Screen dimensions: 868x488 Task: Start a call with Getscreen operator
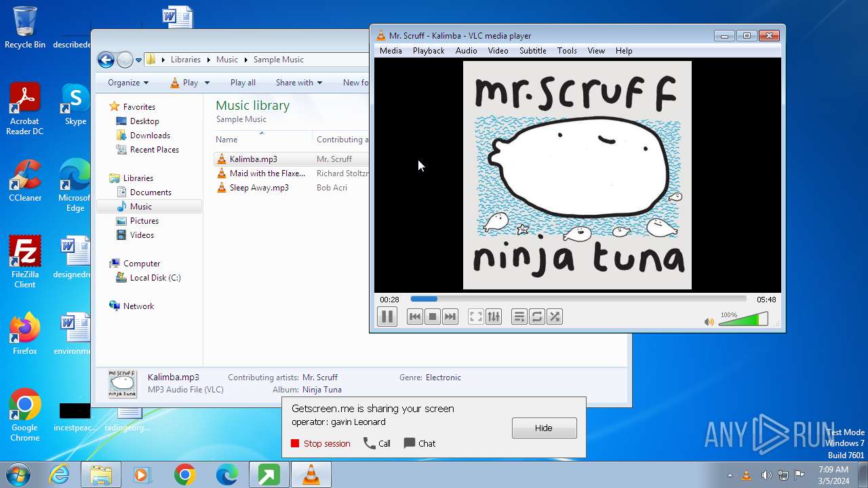pos(377,444)
